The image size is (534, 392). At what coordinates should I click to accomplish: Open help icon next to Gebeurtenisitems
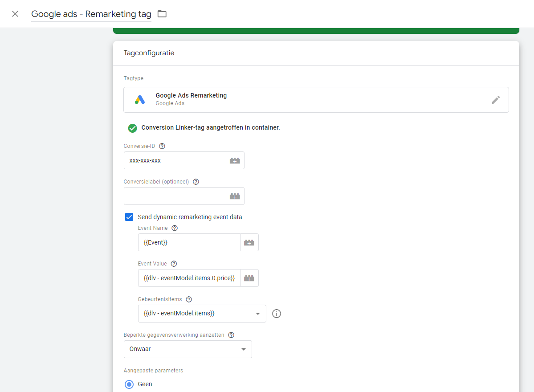click(x=189, y=299)
